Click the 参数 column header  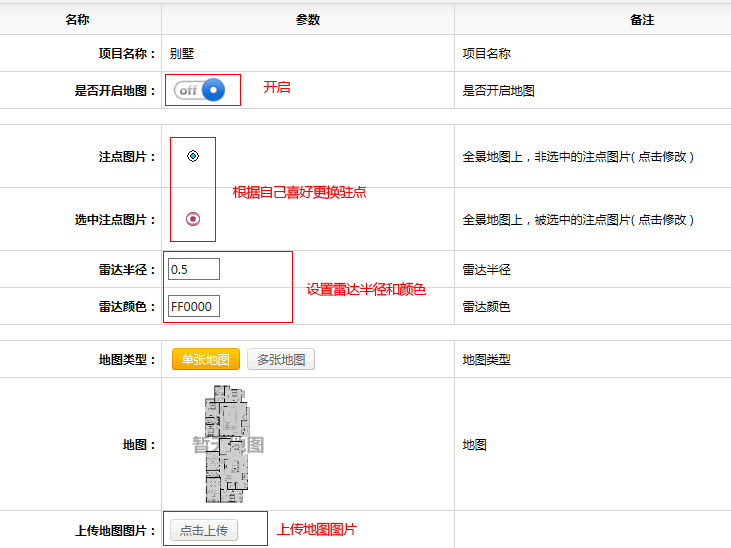308,20
